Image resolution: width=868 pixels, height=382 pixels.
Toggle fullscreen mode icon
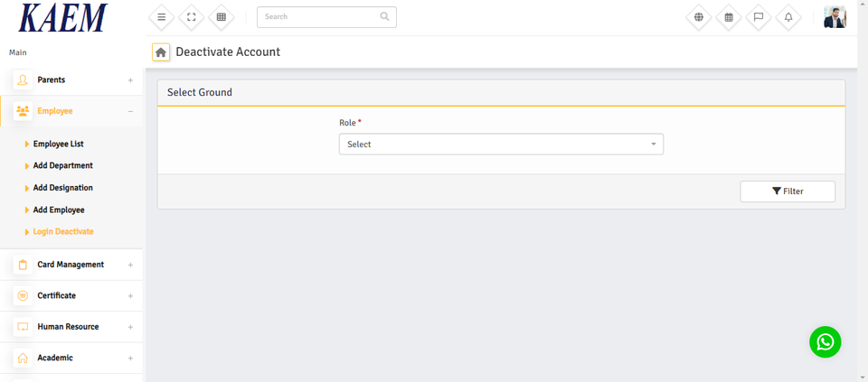(191, 17)
